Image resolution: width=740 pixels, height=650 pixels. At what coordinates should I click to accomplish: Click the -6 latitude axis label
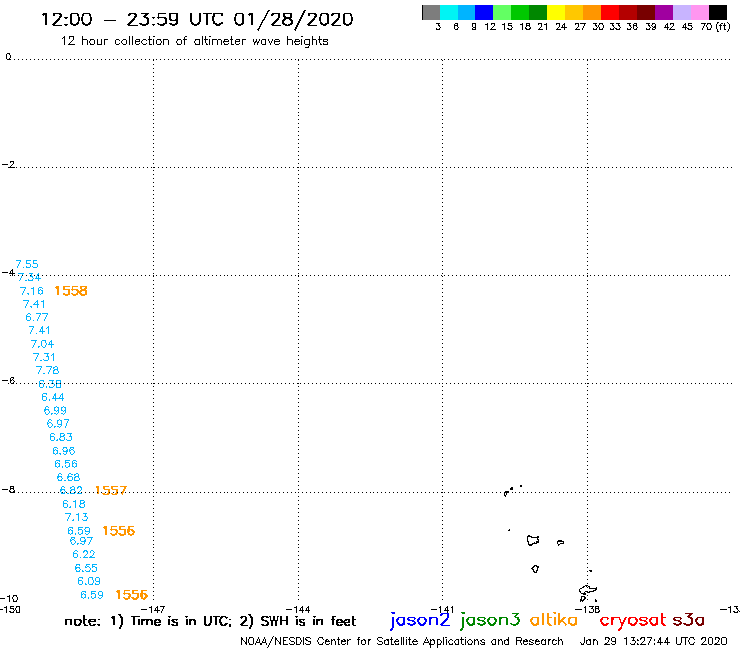pyautogui.click(x=8, y=380)
